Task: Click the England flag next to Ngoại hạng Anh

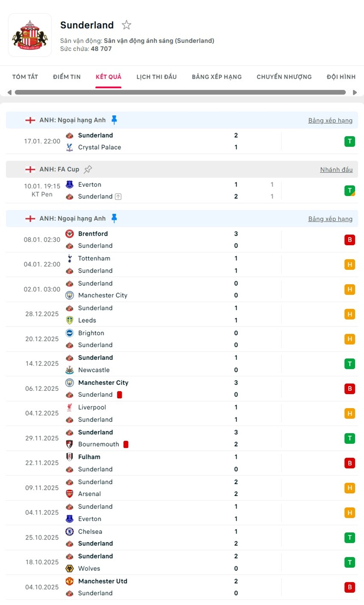Action: point(30,120)
